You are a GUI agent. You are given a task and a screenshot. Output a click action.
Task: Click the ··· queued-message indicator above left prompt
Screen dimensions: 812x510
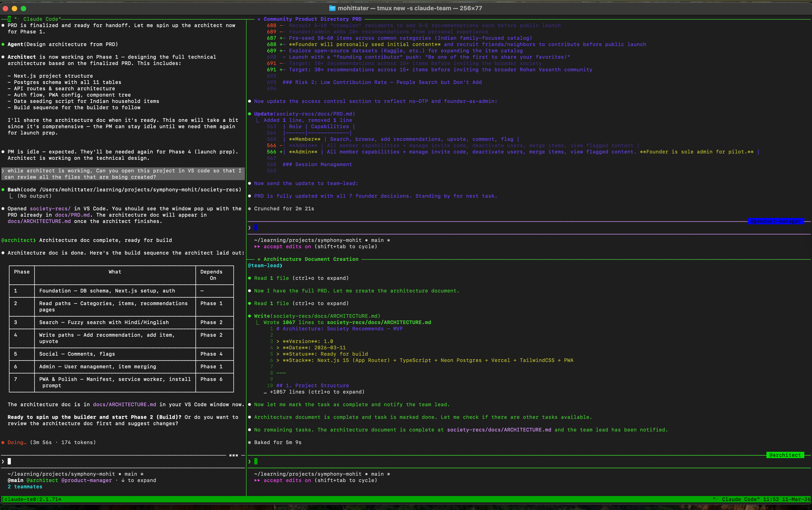coord(233,455)
